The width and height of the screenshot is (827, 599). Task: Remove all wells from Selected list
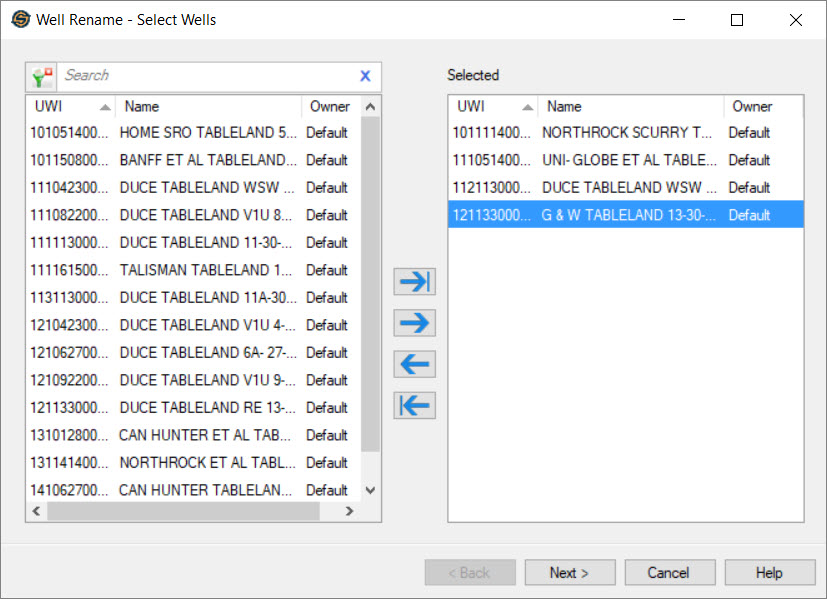(x=414, y=405)
